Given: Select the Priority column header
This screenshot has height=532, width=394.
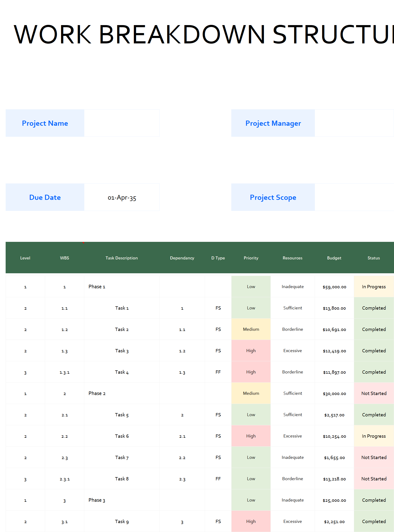Looking at the screenshot, I should 251,258.
